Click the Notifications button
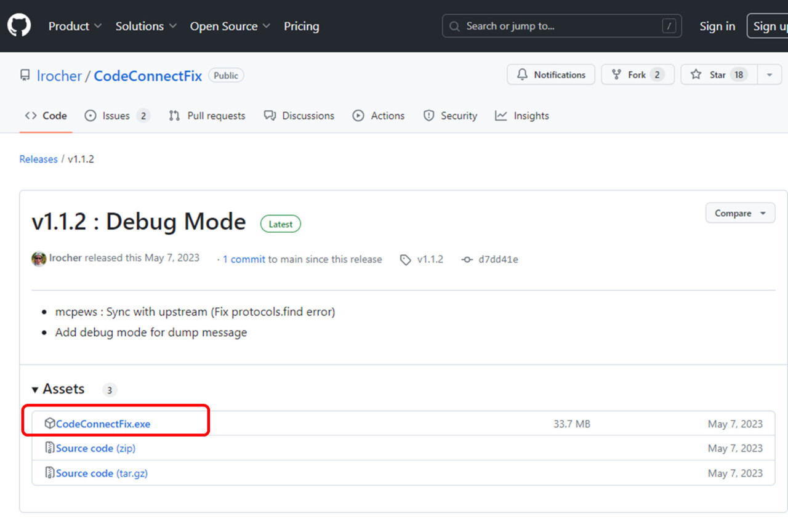 coord(551,75)
